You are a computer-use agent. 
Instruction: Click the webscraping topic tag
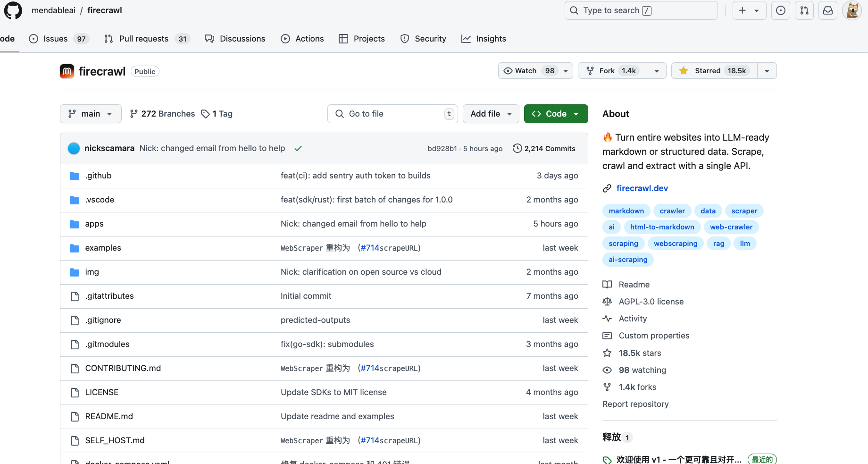[676, 244]
